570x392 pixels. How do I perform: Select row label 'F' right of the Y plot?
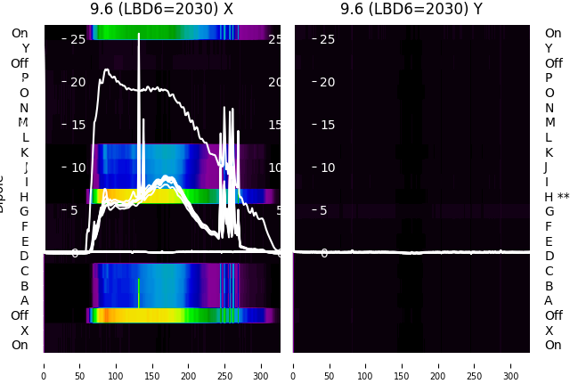click(x=549, y=226)
